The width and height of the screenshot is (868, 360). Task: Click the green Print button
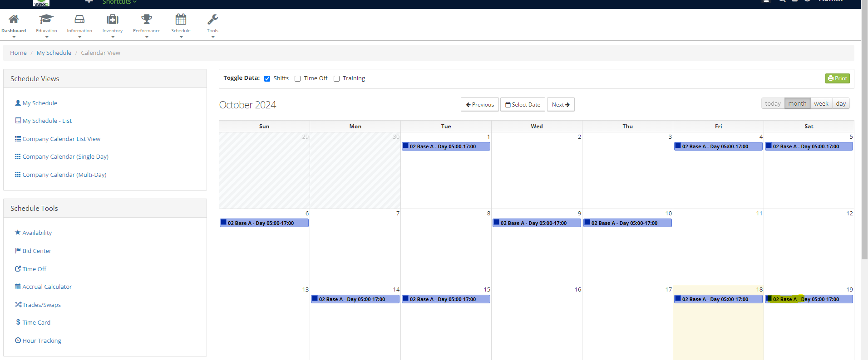[837, 78]
